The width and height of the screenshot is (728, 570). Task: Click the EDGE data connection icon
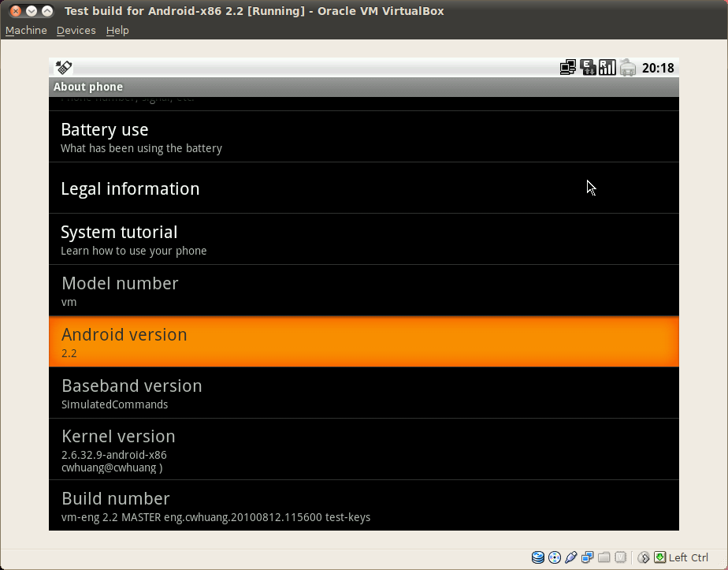tap(588, 68)
